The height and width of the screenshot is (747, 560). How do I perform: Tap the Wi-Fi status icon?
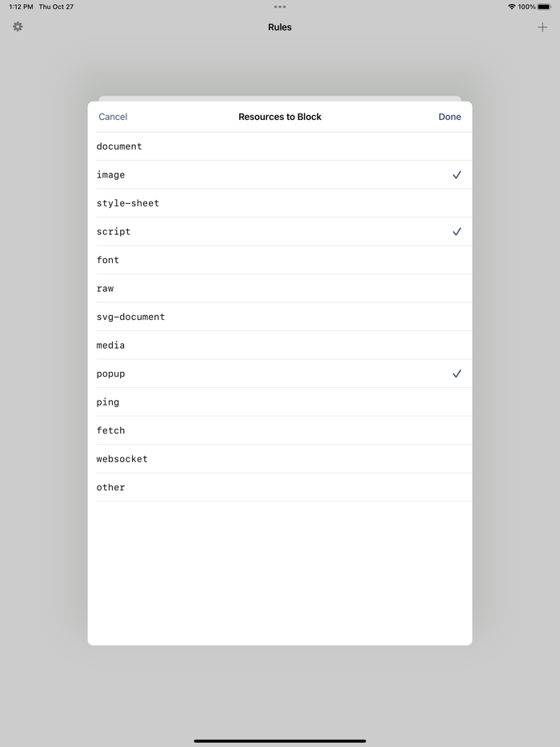(512, 6)
